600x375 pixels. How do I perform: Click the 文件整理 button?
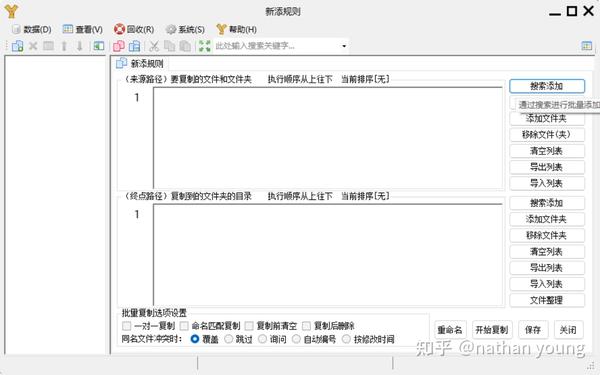click(547, 300)
